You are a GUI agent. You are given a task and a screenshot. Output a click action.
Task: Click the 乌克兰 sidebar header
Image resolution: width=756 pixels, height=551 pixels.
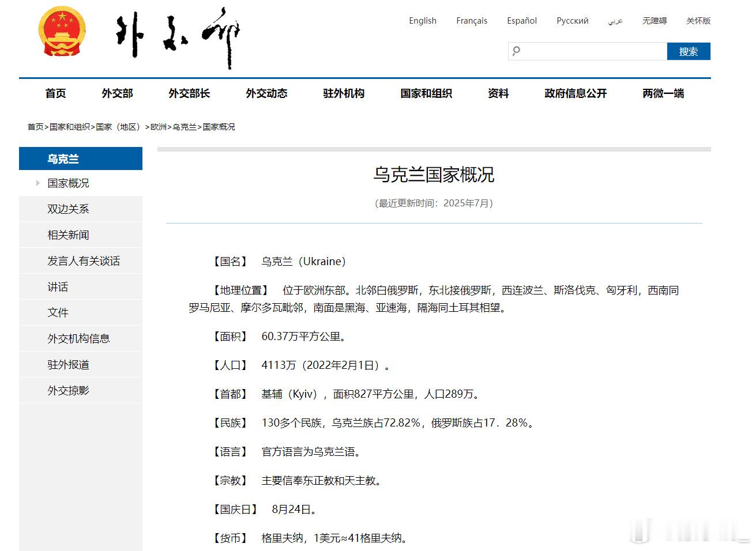point(81,158)
